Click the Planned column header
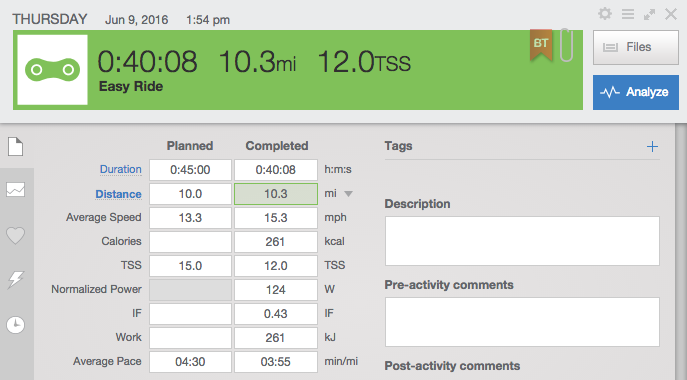687x380 pixels. tap(190, 146)
